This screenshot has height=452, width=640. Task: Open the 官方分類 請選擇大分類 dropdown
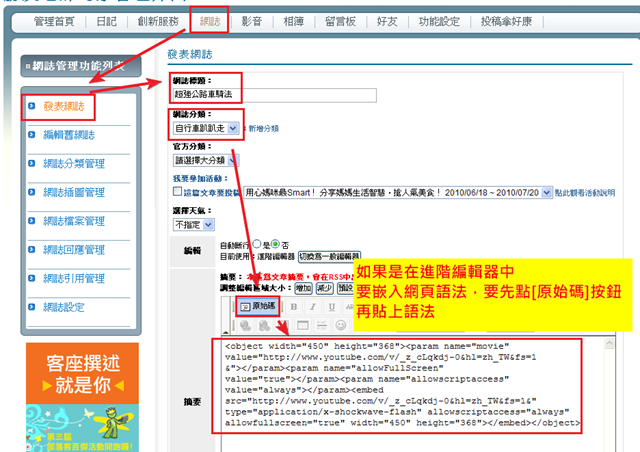point(206,160)
